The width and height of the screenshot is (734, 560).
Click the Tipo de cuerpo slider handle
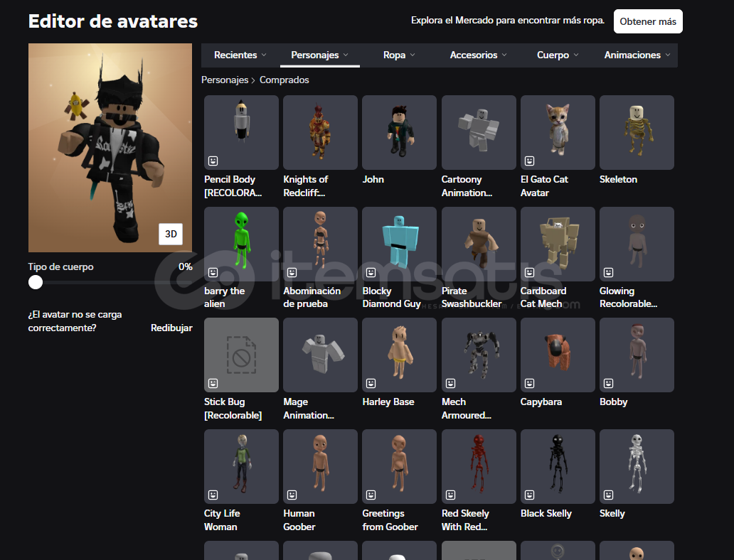click(36, 282)
